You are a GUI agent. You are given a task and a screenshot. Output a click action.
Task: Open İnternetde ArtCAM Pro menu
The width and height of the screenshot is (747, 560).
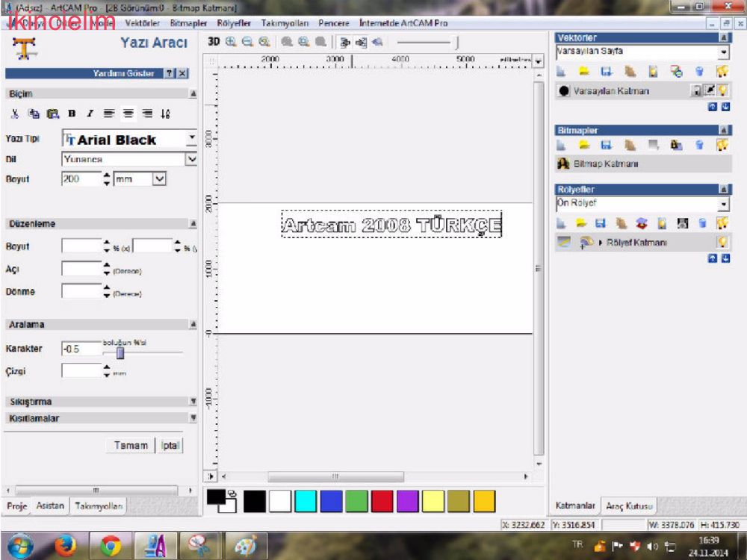coord(403,23)
